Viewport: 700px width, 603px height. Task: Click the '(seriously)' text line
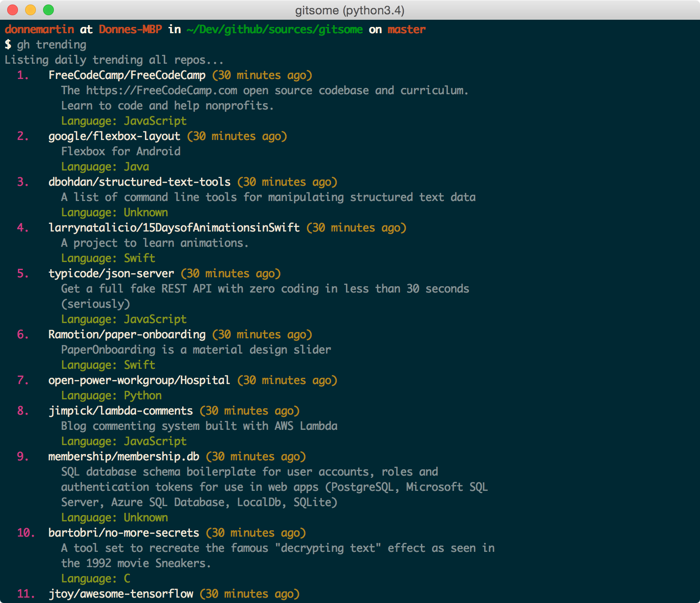[x=96, y=304]
